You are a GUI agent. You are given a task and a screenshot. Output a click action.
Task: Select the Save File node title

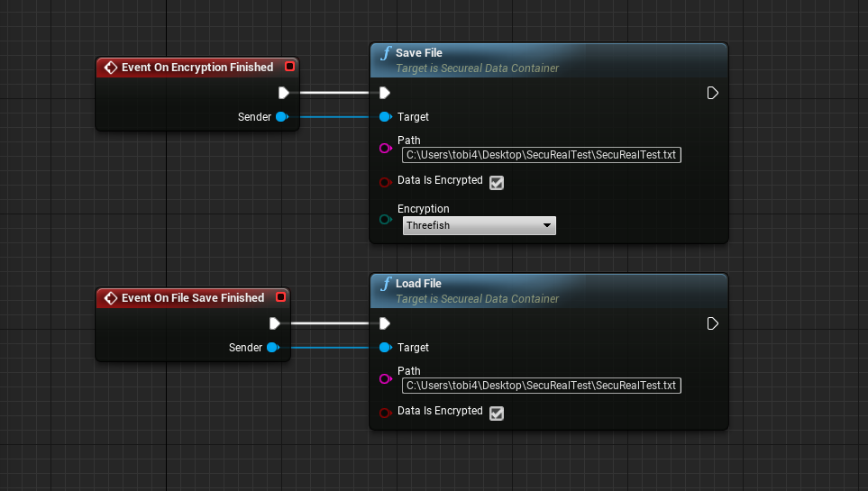[419, 53]
